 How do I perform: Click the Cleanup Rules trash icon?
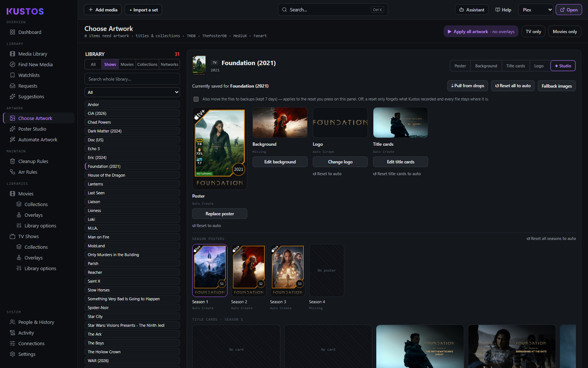pyautogui.click(x=12, y=161)
